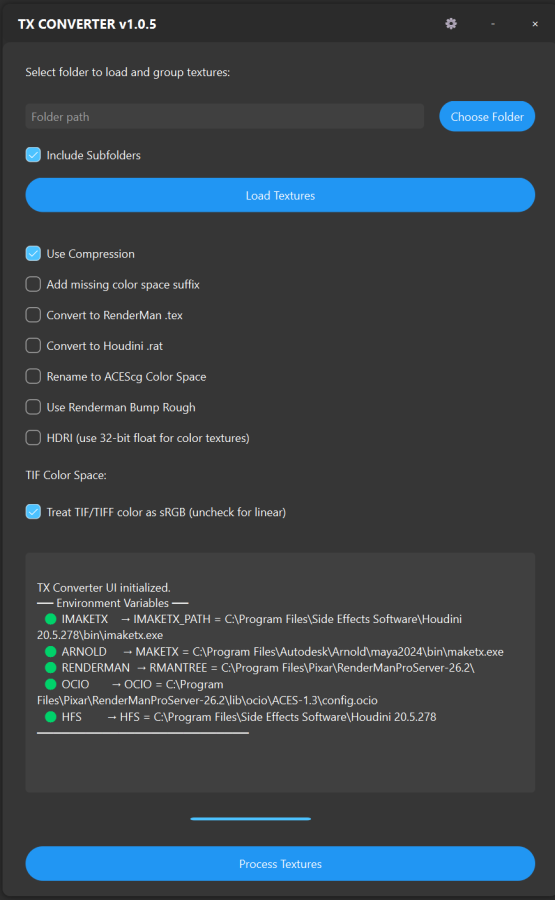Click the green ARNOLD status dot
Viewport: 555px width, 900px height.
click(51, 651)
